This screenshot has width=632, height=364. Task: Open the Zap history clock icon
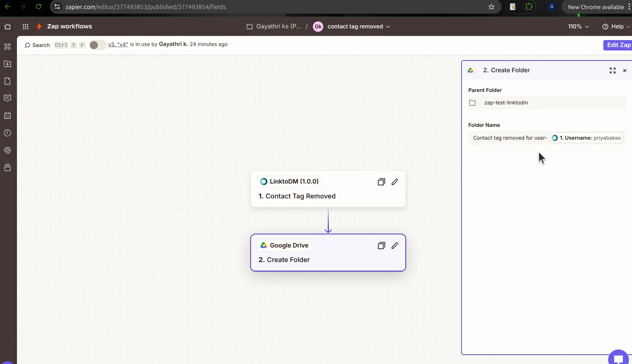[7, 133]
